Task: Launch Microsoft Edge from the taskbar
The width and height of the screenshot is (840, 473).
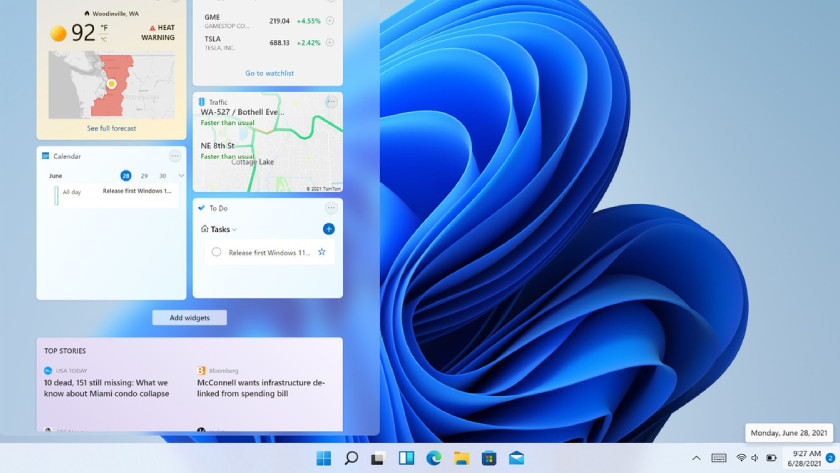Action: 433,458
